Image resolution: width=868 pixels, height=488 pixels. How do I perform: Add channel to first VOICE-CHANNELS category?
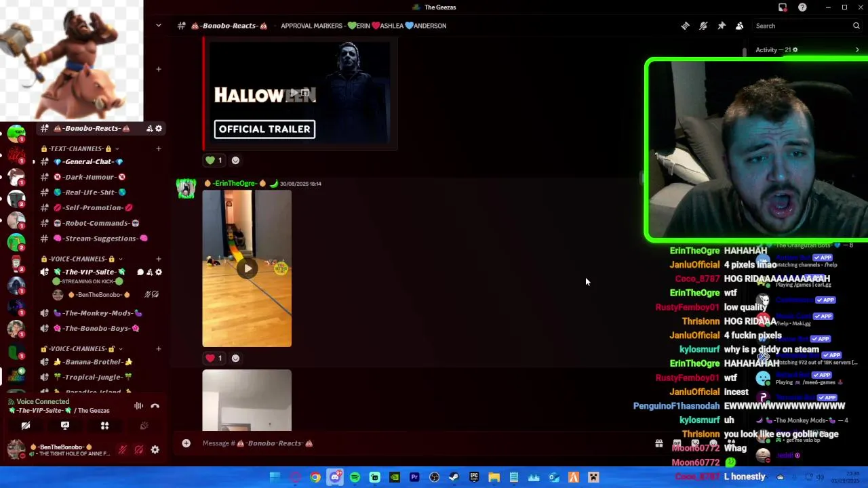[158, 259]
